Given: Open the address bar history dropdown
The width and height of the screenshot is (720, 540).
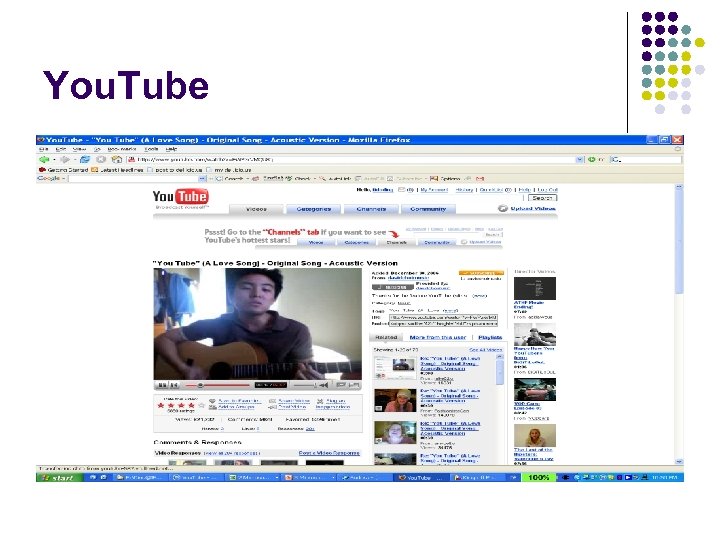Looking at the screenshot, I should (x=580, y=159).
